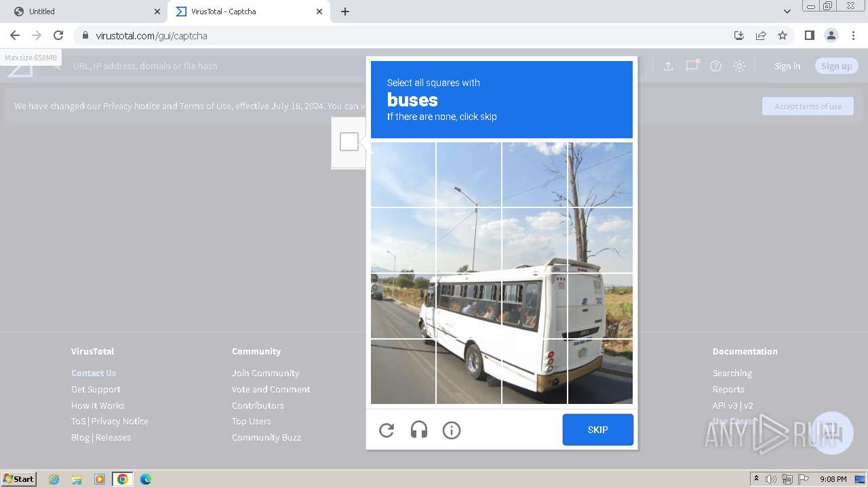The width and height of the screenshot is (868, 488).
Task: Accept terms of use button
Action: (808, 106)
